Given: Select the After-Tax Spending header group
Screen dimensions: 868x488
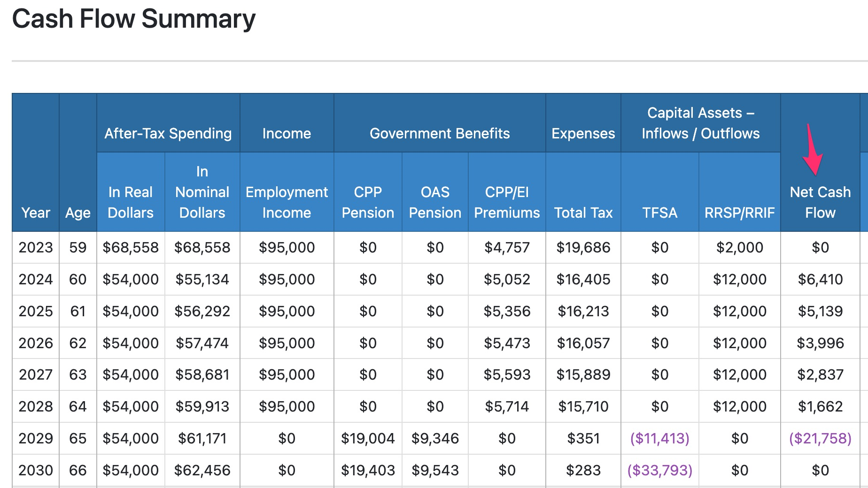Looking at the screenshot, I should [x=168, y=133].
